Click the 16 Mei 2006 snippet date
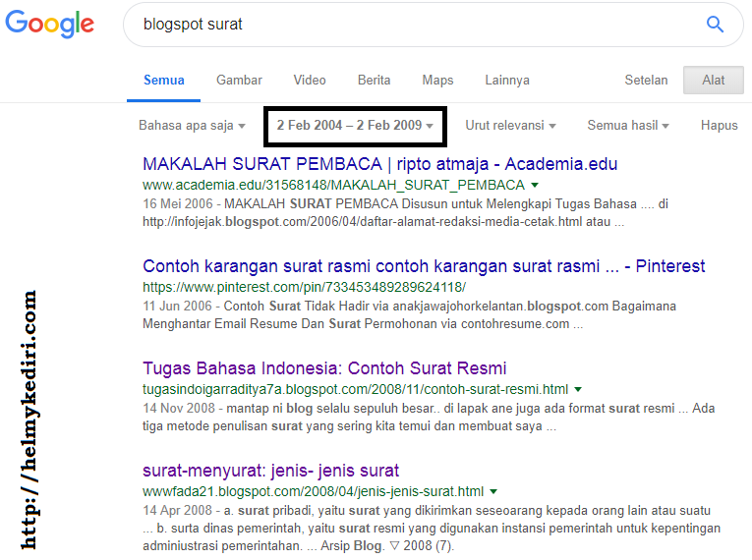Viewport: 752px width, 560px height. pyautogui.click(x=178, y=203)
